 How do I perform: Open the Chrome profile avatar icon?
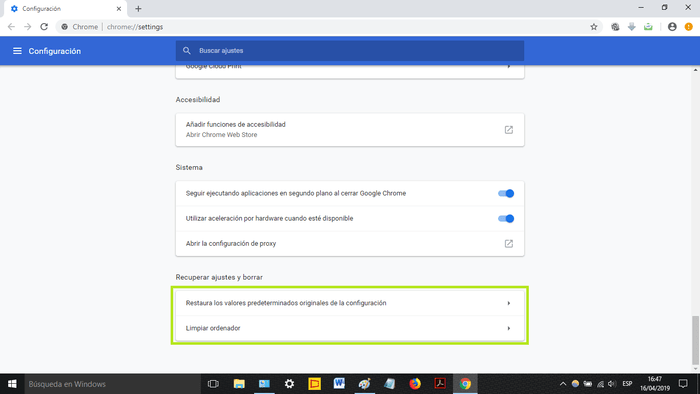(x=672, y=27)
